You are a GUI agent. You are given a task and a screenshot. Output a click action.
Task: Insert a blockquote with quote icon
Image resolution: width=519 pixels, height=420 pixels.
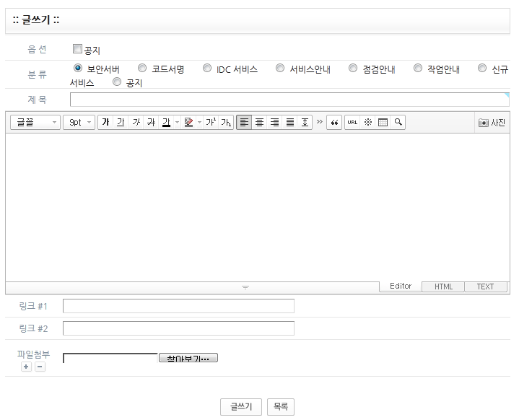pyautogui.click(x=334, y=123)
